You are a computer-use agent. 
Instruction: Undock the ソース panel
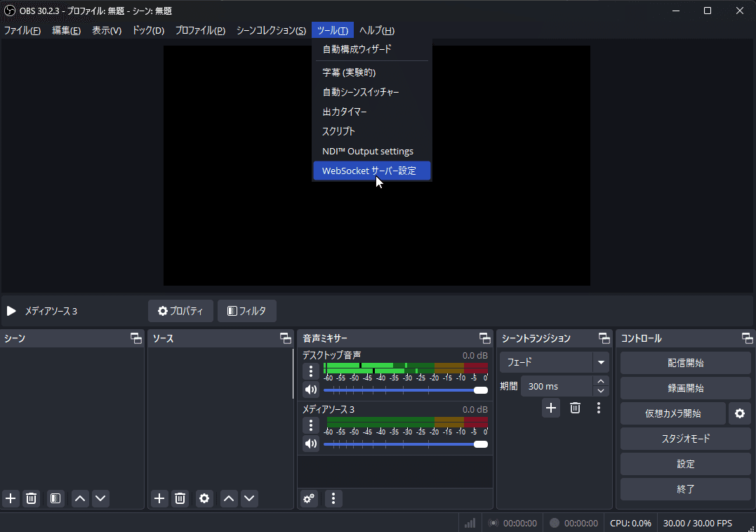(286, 338)
